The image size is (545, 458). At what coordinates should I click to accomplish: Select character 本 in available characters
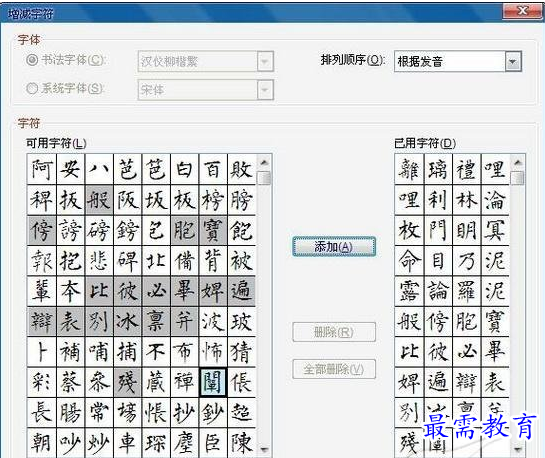click(71, 291)
